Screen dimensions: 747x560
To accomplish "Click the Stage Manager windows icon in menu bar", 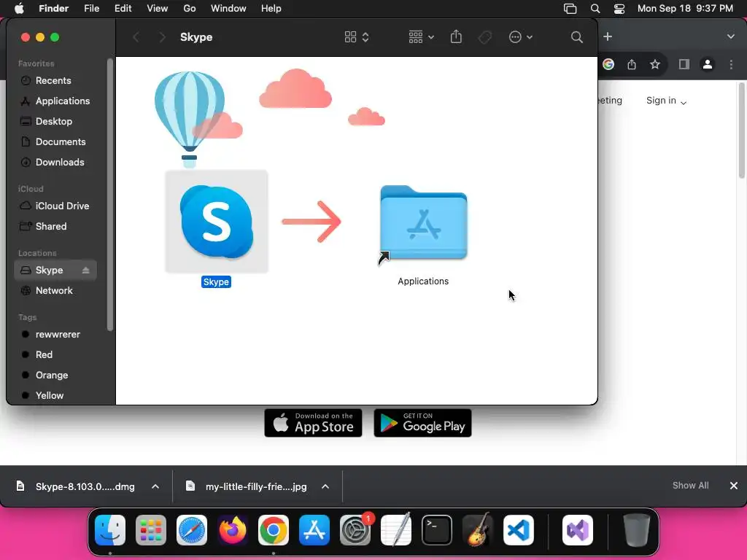I will tap(570, 9).
